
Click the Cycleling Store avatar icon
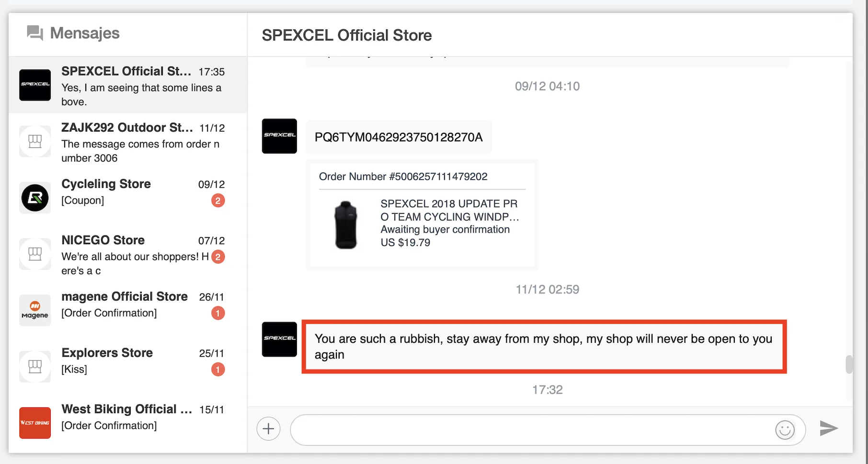coord(35,197)
